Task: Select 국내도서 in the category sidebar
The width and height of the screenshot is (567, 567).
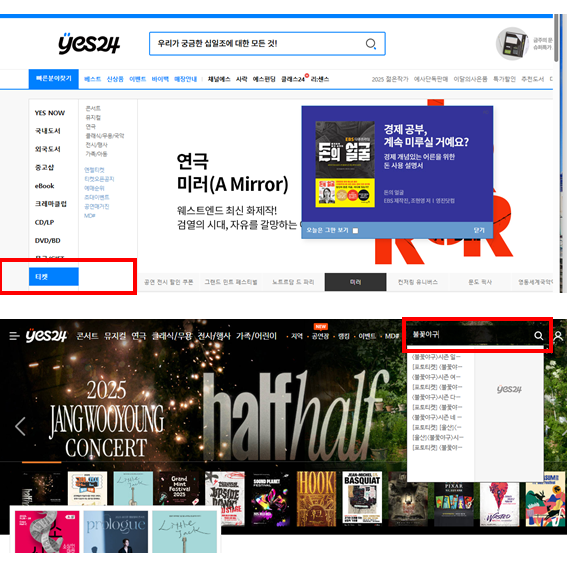Action: tap(47, 131)
